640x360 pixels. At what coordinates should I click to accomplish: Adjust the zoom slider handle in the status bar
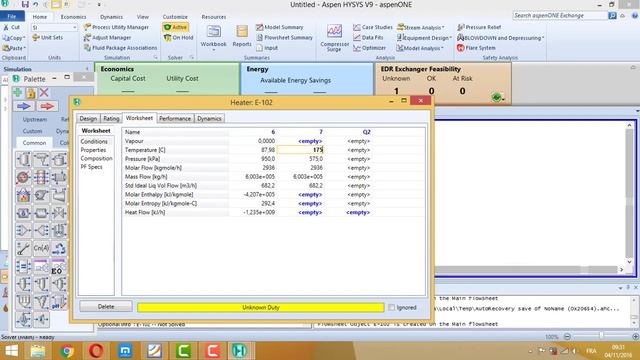pyautogui.click(x=601, y=336)
